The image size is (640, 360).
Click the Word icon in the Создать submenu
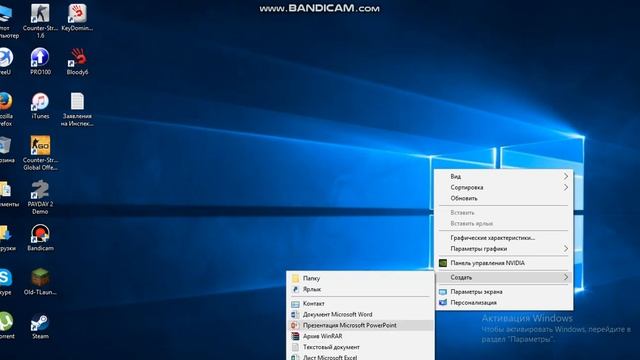pyautogui.click(x=295, y=314)
